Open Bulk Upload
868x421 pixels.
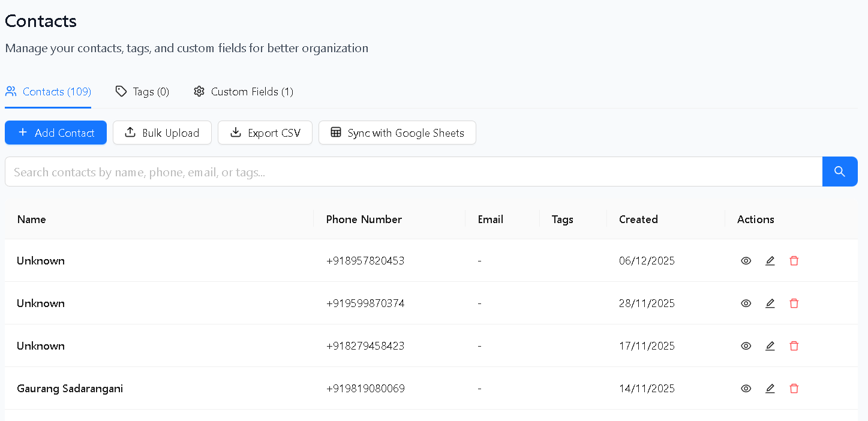[x=162, y=133]
